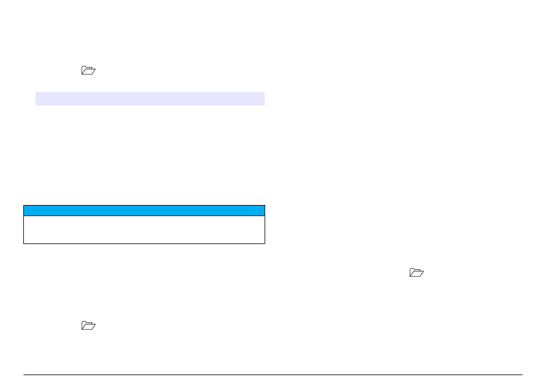
Task: Click the bright blue header strip of the box
Action: pos(145,210)
